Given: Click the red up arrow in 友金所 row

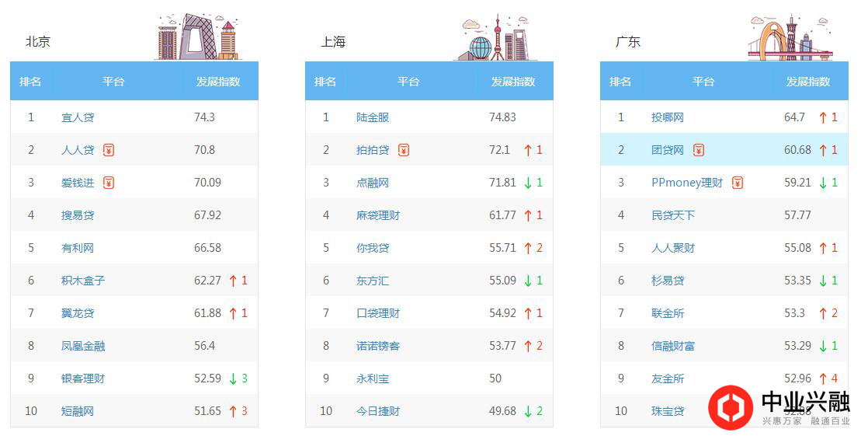Looking at the screenshot, I should pyautogui.click(x=823, y=378).
